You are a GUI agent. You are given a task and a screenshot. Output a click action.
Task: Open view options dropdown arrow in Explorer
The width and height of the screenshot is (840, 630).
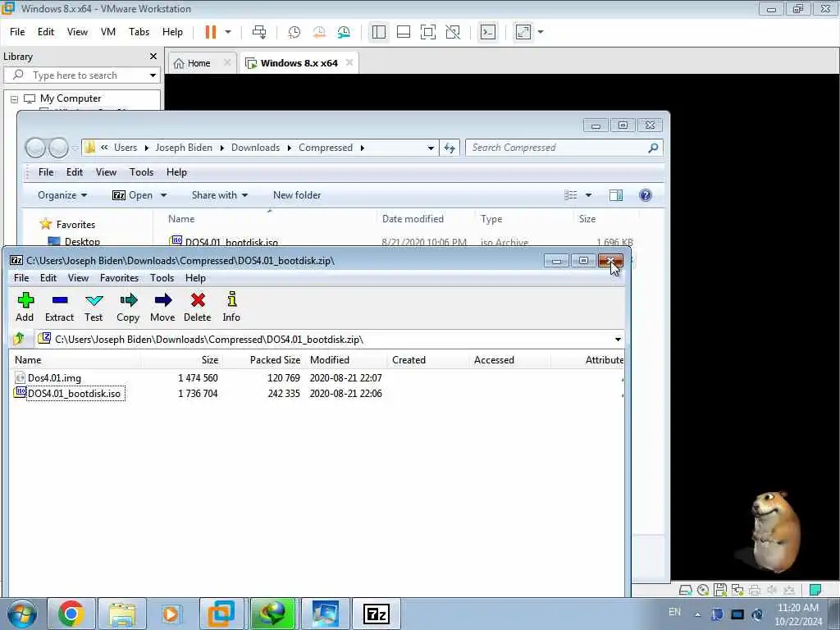coord(588,195)
